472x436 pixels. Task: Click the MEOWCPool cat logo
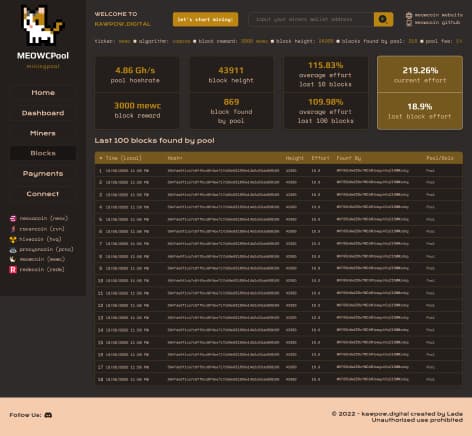pyautogui.click(x=42, y=26)
